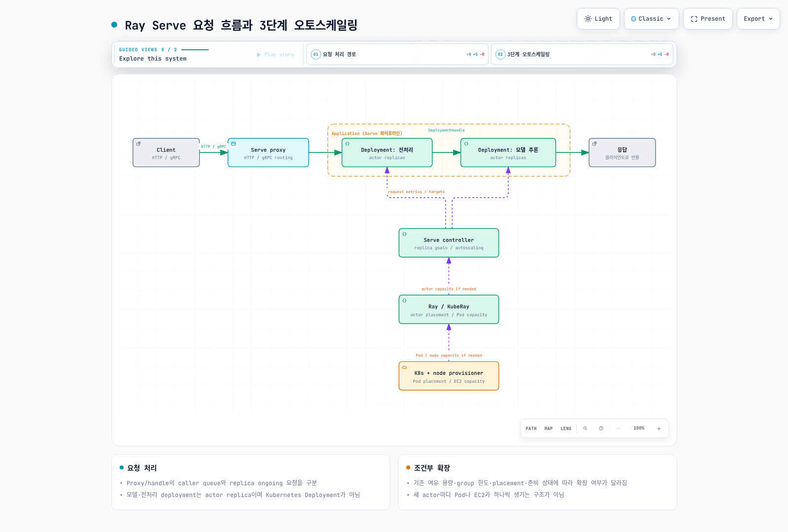Click the code icon on Deployment 모델 추론
The width and height of the screenshot is (788, 532).
point(466,144)
